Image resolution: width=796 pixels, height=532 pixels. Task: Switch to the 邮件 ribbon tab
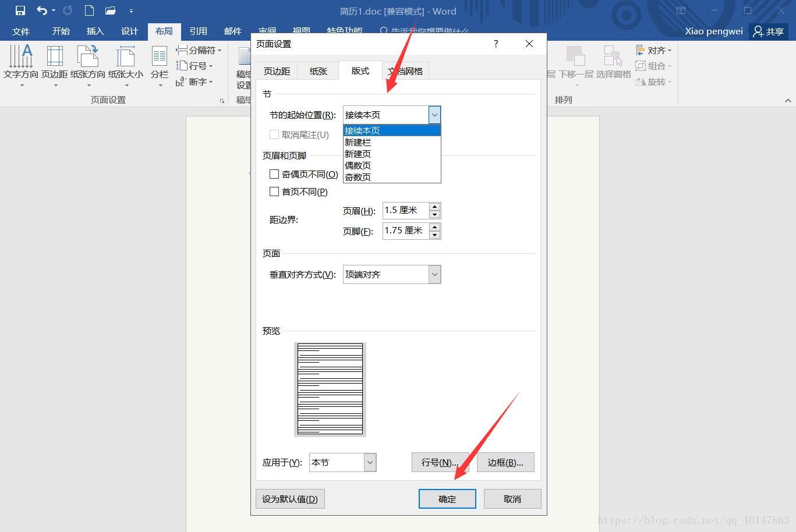pyautogui.click(x=232, y=31)
